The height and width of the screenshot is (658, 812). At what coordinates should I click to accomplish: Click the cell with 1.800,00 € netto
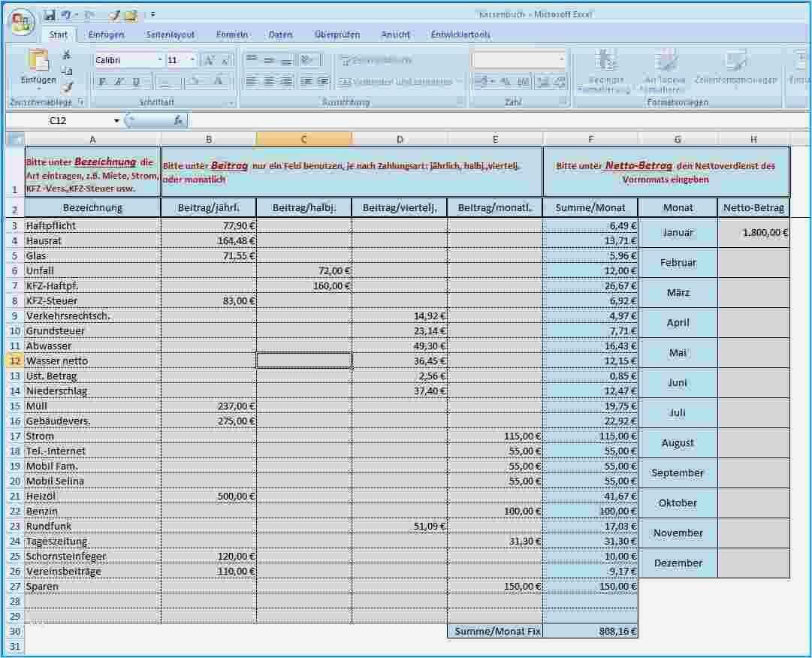(753, 232)
